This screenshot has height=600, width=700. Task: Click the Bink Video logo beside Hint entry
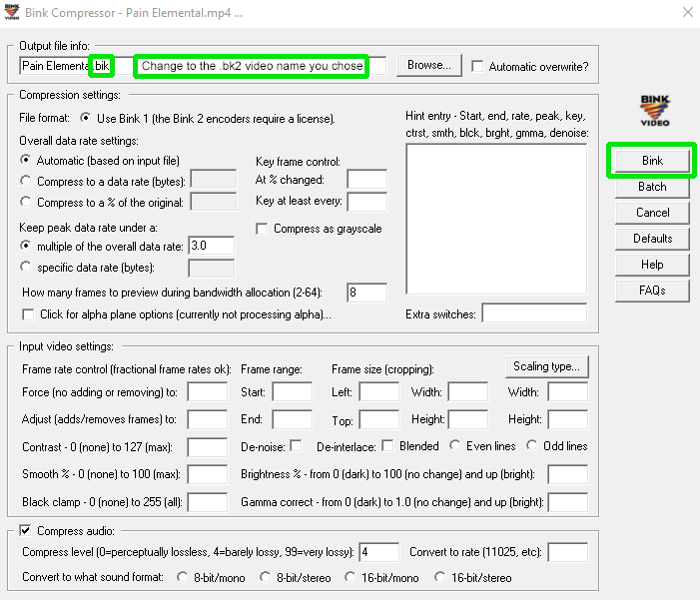[x=655, y=111]
